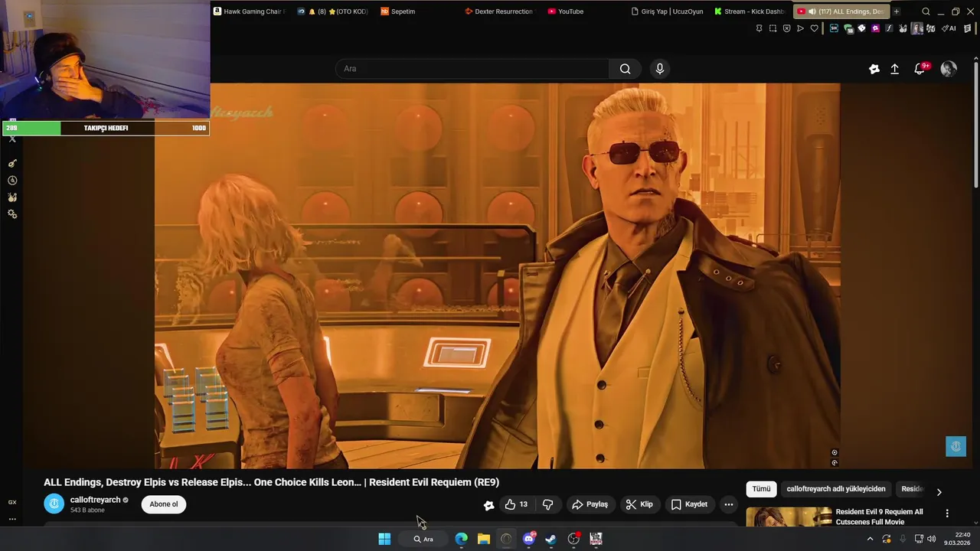The image size is (980, 551).
Task: Open calloftreyarch channel avatar
Action: coord(54,504)
